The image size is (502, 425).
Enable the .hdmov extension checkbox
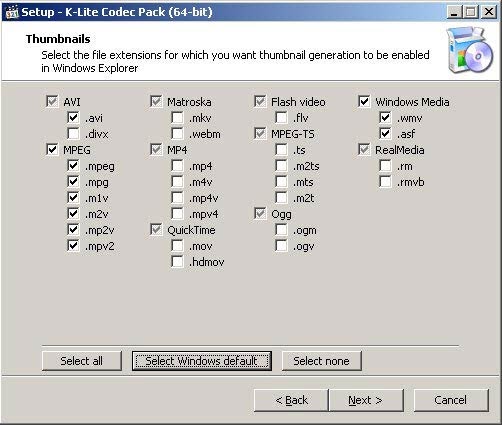pyautogui.click(x=177, y=262)
